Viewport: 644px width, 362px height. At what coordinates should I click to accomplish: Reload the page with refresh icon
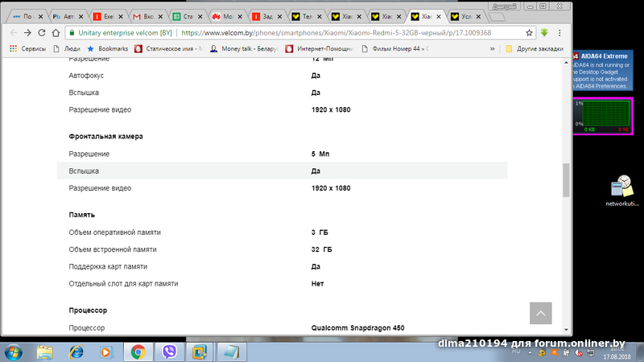pos(42,33)
